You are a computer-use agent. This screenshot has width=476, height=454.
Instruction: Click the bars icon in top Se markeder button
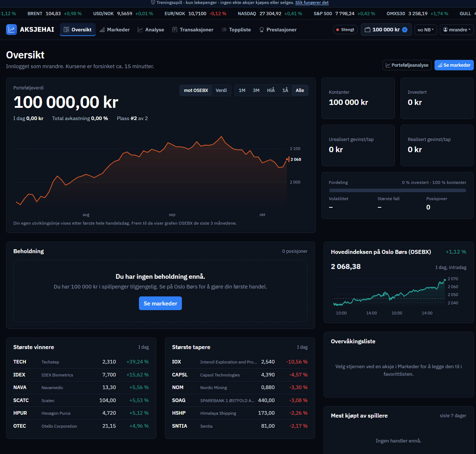point(440,65)
